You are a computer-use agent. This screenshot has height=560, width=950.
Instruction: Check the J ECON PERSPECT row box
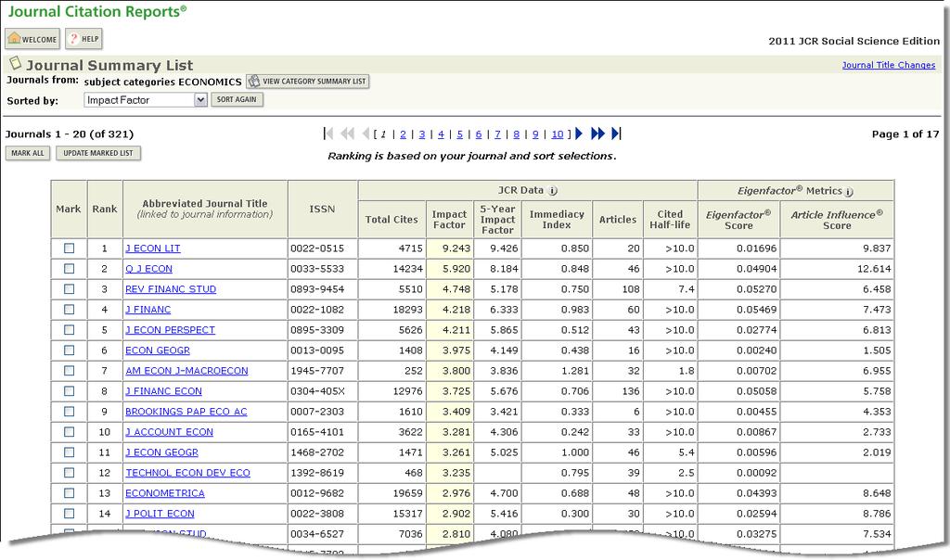[x=69, y=330]
